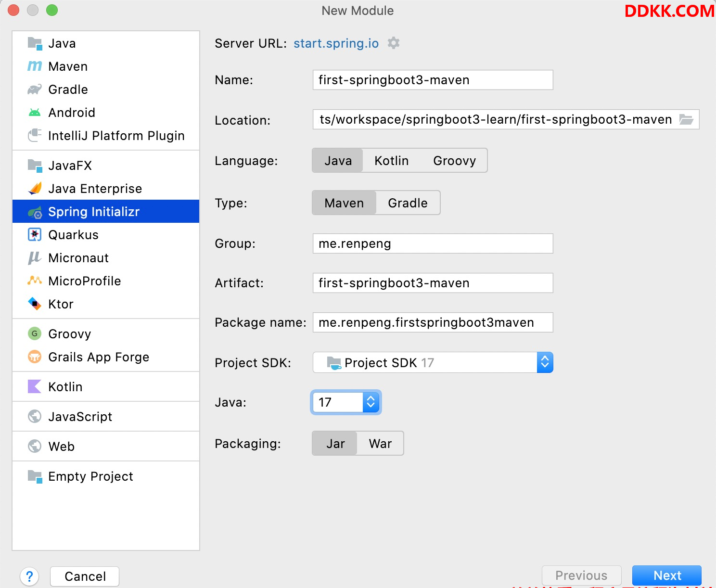Open the Quarkus generator via its icon
The width and height of the screenshot is (716, 588).
[x=34, y=234]
